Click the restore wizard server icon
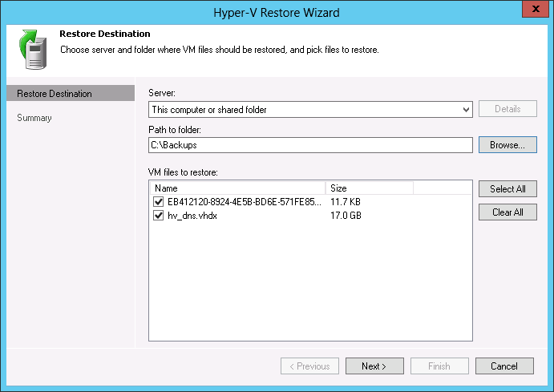This screenshot has height=392, width=554. click(33, 50)
